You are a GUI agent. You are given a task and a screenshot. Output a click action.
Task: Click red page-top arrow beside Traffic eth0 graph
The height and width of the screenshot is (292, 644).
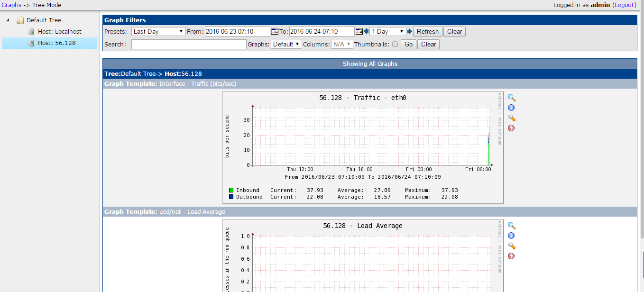511,128
